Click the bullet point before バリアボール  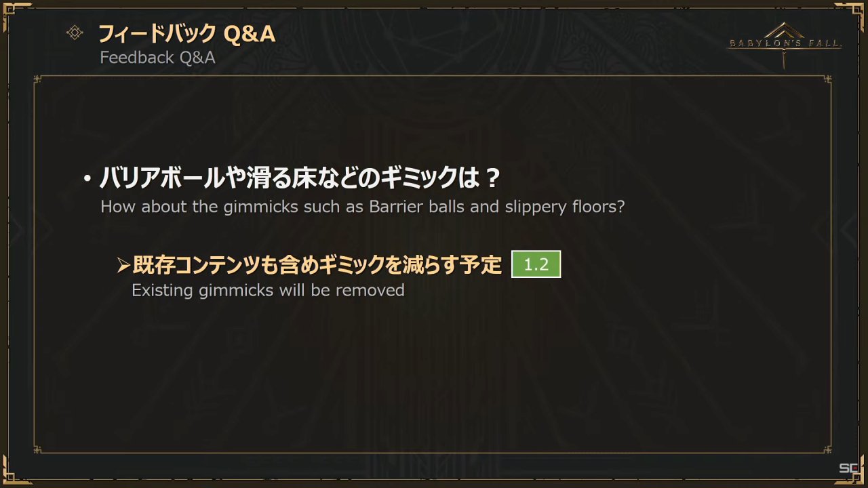click(87, 180)
